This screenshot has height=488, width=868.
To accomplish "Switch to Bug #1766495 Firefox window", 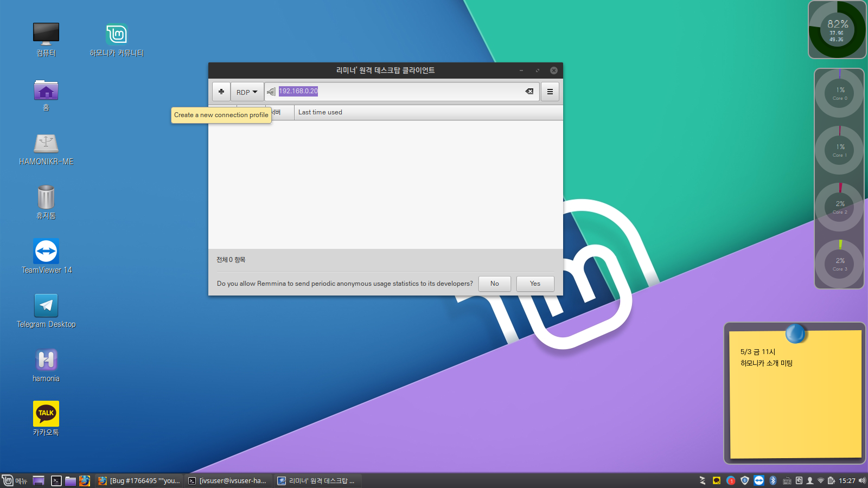I will [139, 481].
